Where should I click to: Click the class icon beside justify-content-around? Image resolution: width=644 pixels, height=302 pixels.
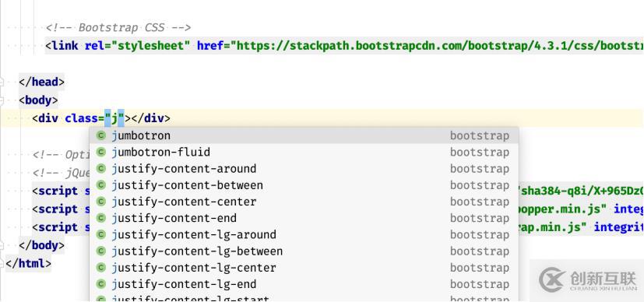101,169
